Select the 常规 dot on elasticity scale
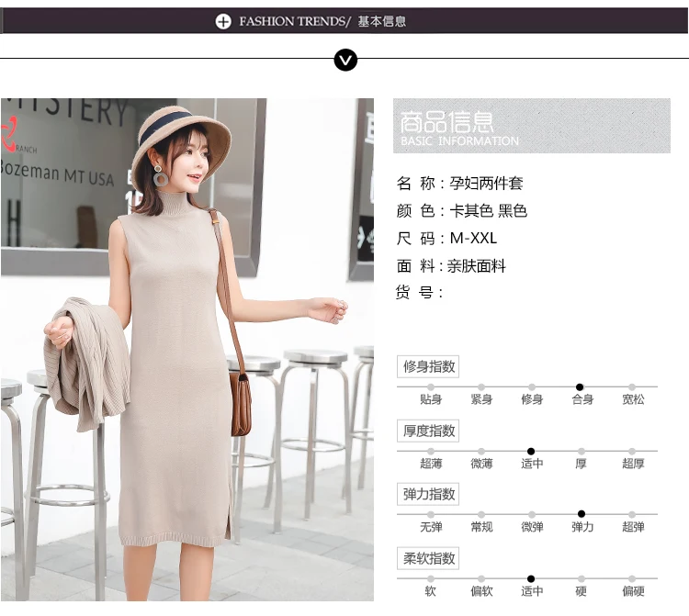This screenshot has width=689, height=616. (x=481, y=514)
